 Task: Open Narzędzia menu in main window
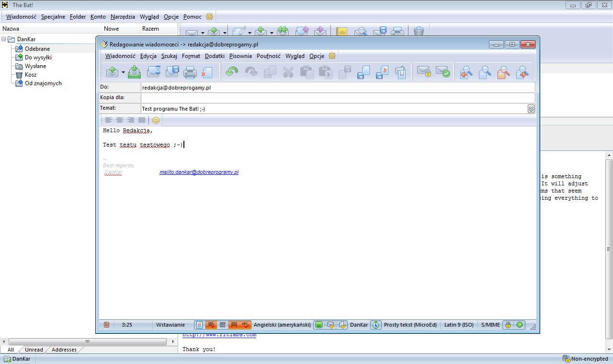click(123, 17)
